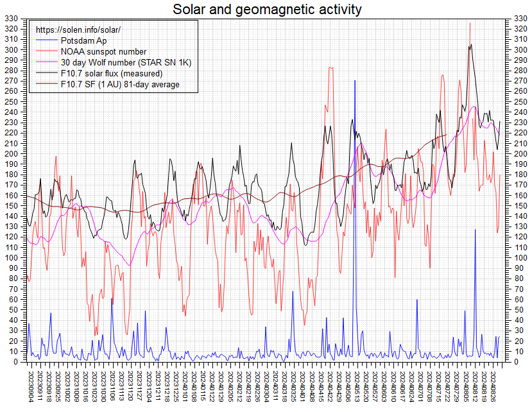This screenshot has height=412, width=532.
Task: Click the 20231127 date label on the x-axis
Action: click(139, 387)
